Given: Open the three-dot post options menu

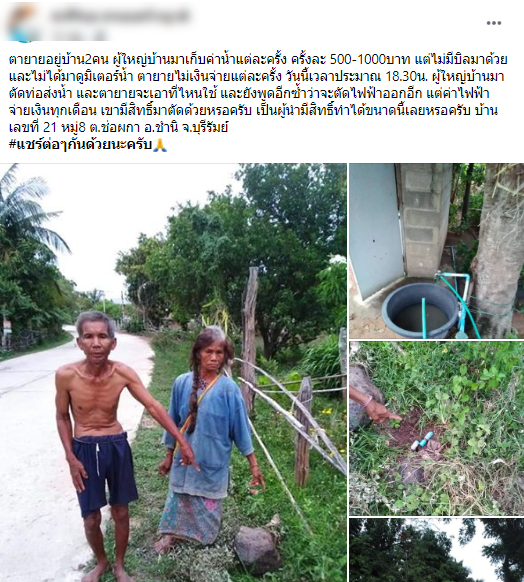Looking at the screenshot, I should pyautogui.click(x=494, y=23).
